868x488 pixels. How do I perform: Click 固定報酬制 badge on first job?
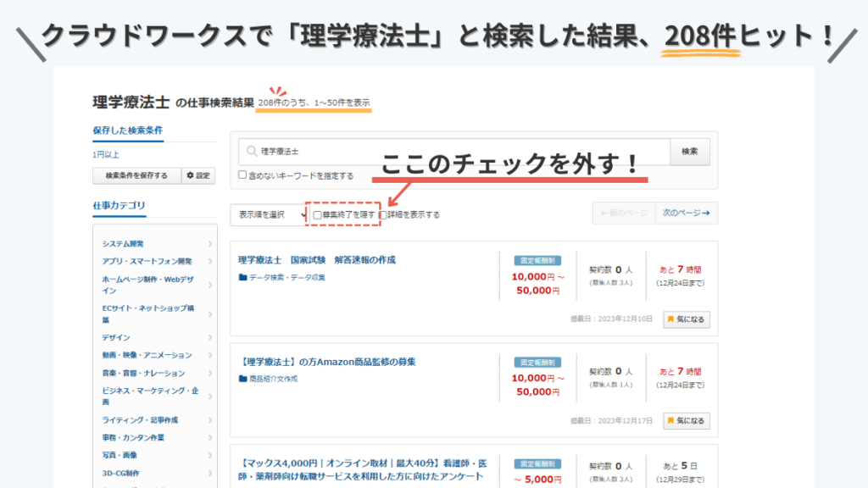[537, 261]
